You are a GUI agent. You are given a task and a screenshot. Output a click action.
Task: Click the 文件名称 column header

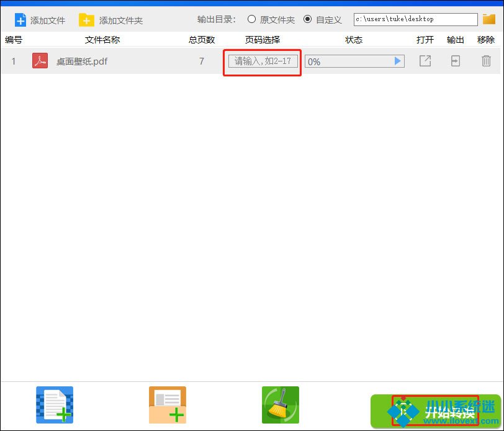[x=102, y=40]
